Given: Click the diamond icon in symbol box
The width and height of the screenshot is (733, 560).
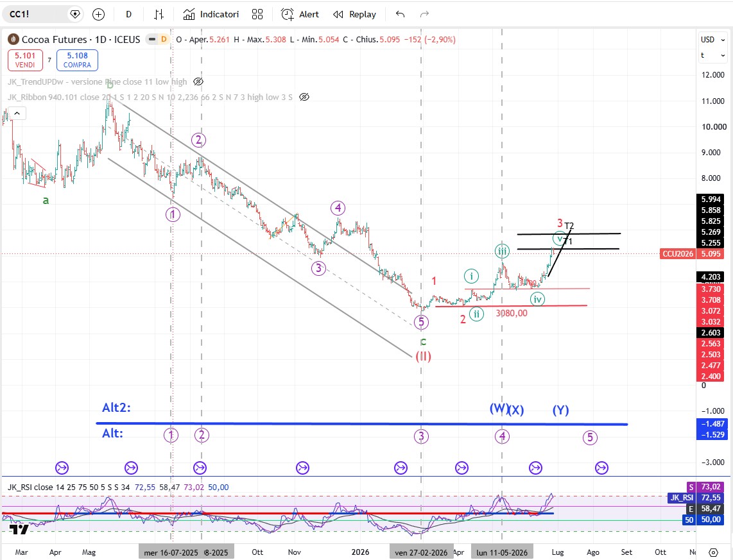Looking at the screenshot, I should [x=75, y=15].
